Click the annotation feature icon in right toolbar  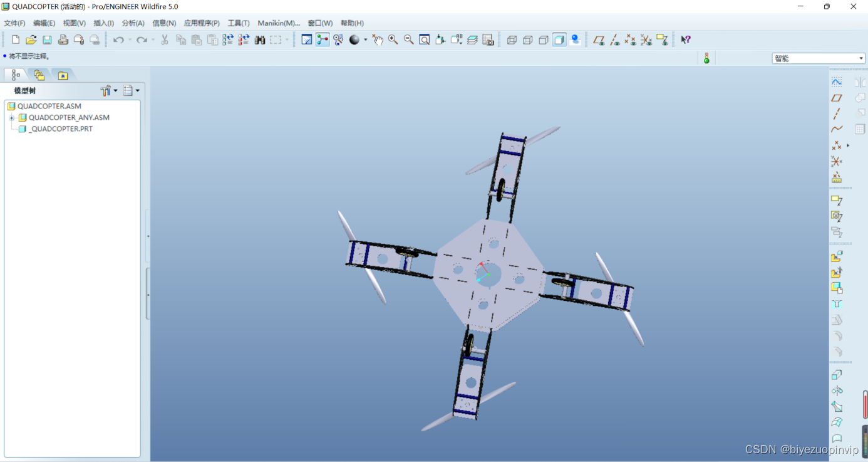click(837, 201)
